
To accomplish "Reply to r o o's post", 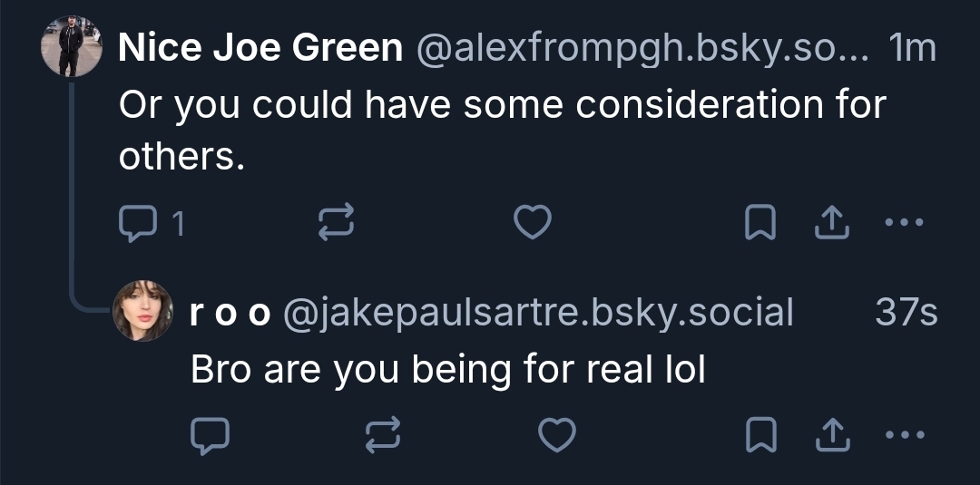I will pyautogui.click(x=210, y=436).
